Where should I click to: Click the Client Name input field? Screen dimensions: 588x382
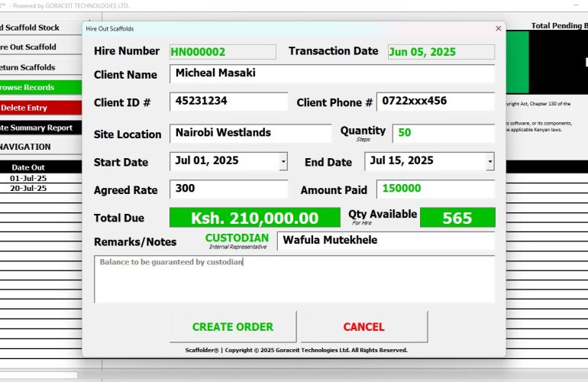[331, 74]
